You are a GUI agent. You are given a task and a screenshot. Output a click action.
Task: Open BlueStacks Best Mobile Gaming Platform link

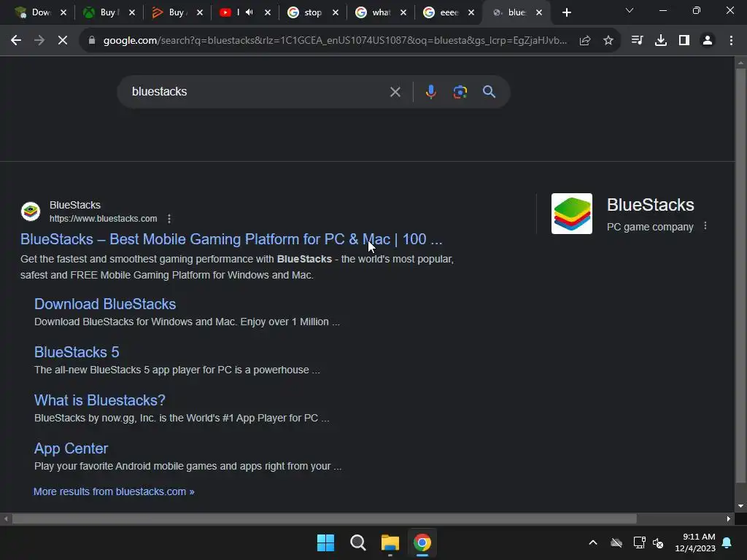point(231,239)
